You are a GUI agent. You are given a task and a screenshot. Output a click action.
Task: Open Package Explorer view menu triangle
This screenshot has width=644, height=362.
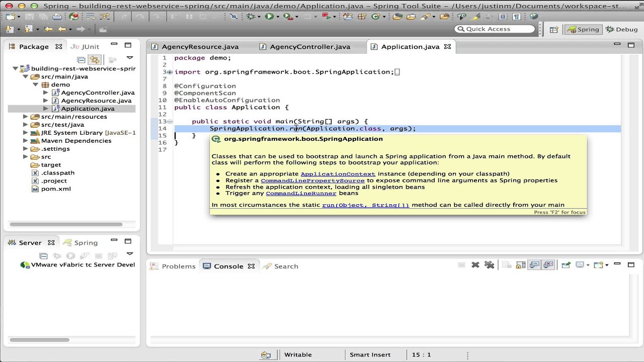tap(129, 58)
